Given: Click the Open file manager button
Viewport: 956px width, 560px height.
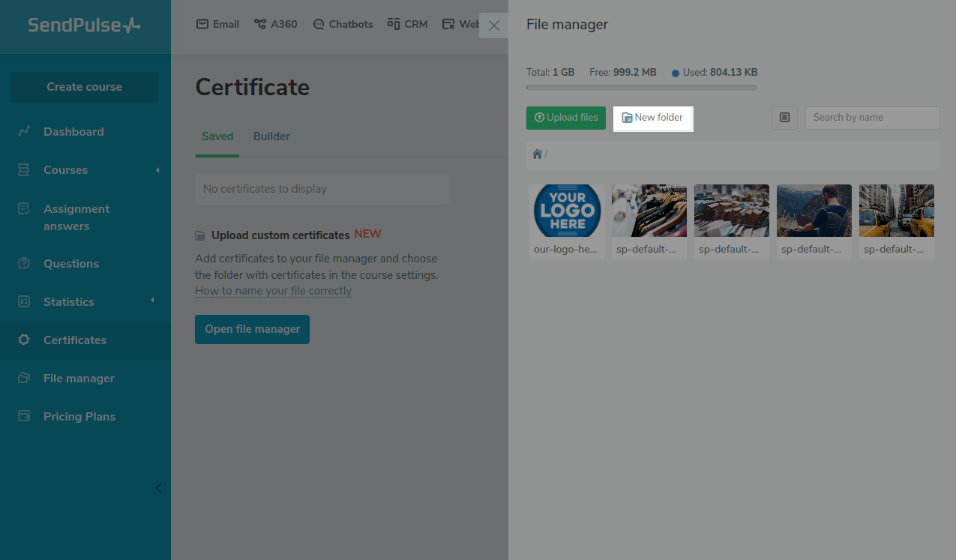Looking at the screenshot, I should tap(252, 329).
